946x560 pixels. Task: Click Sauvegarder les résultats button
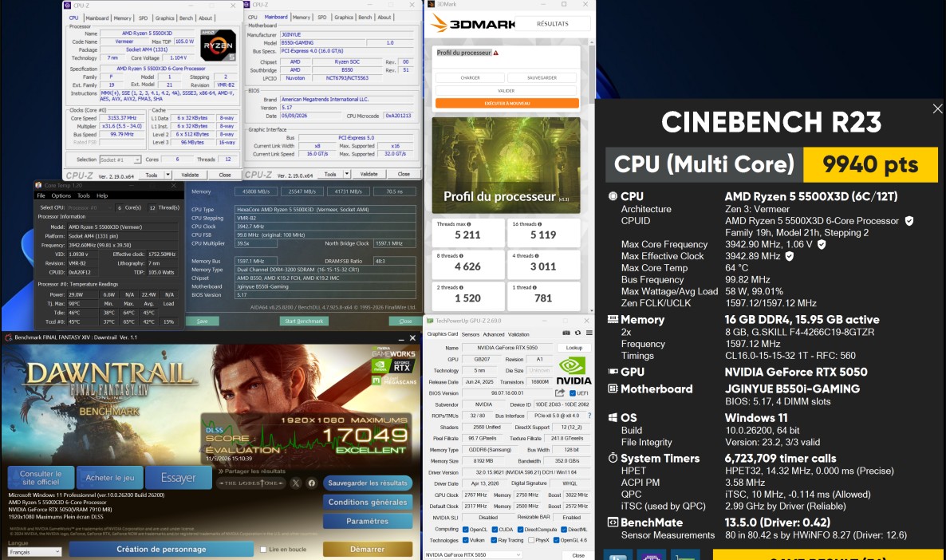pyautogui.click(x=368, y=483)
